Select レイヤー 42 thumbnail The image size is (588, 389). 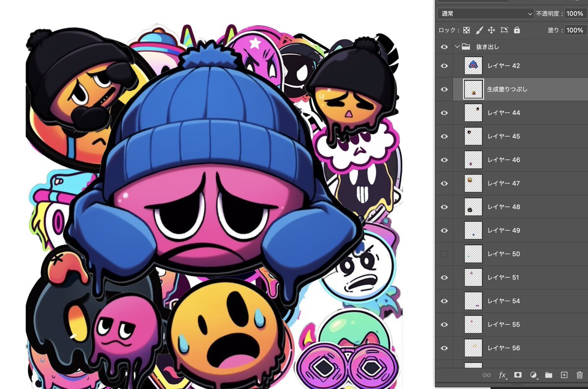coord(473,66)
